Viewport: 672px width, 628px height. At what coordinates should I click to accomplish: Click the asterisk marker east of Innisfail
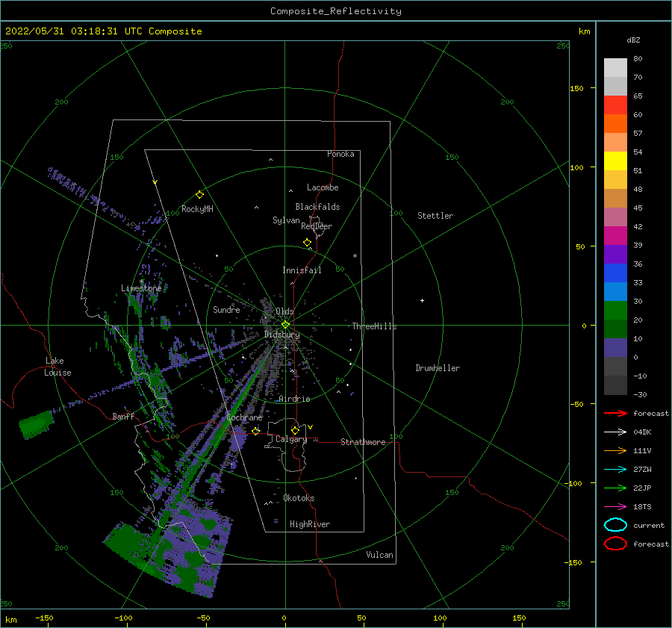(355, 256)
